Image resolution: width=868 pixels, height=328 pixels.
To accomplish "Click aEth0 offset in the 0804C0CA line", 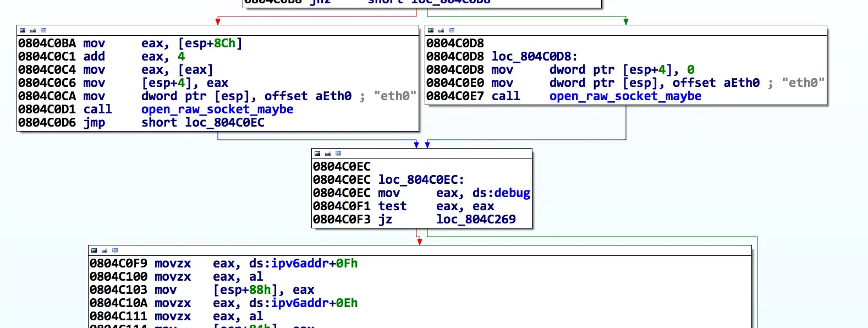I will pos(333,96).
